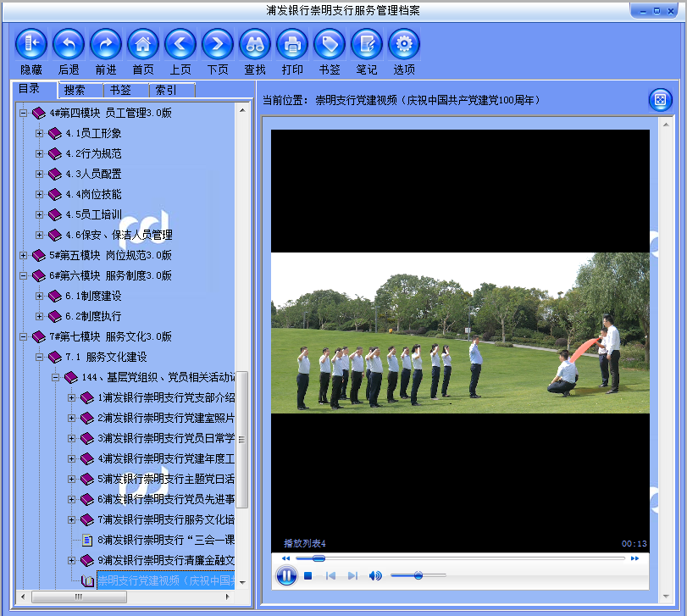Go to previous page with 上页 icon
Image resolution: width=687 pixels, height=616 pixels.
coord(180,44)
